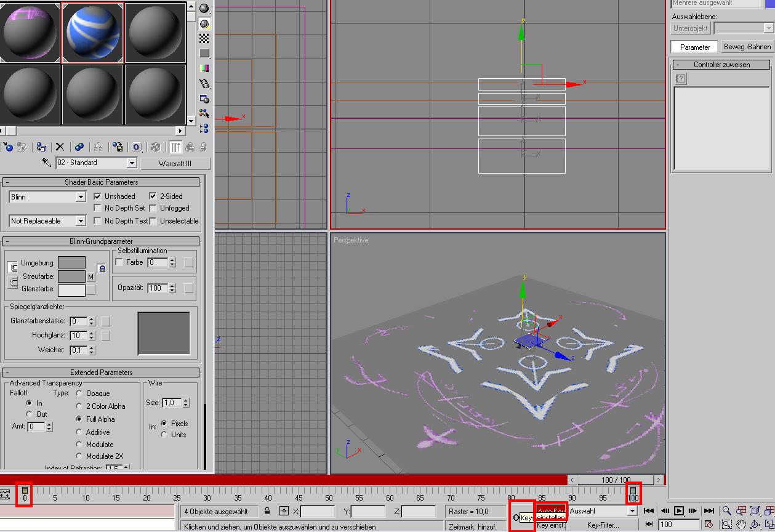This screenshot has width=775, height=532.
Task: Click the zoom magnifier viewport tool
Action: (x=727, y=510)
